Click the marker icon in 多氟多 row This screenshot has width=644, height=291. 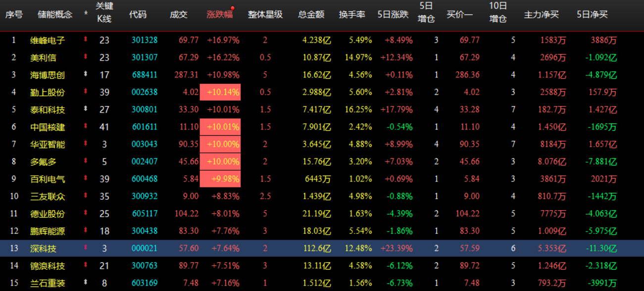click(85, 161)
